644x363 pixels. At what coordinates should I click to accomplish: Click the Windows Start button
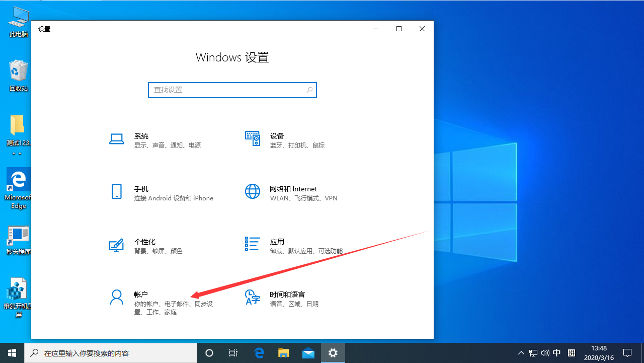pyautogui.click(x=12, y=353)
